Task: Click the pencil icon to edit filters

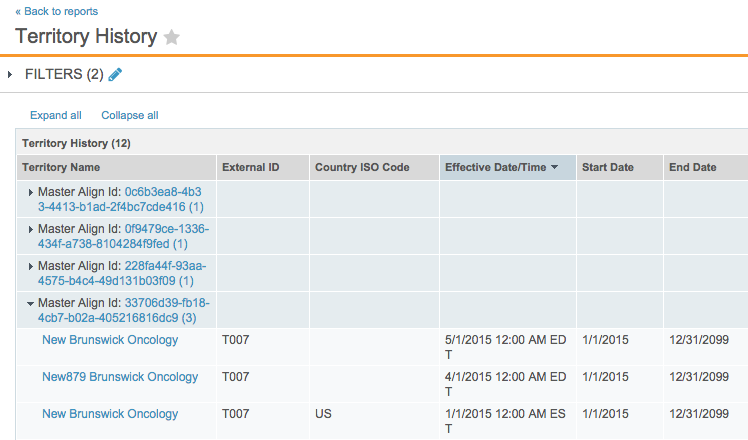Action: pyautogui.click(x=115, y=74)
